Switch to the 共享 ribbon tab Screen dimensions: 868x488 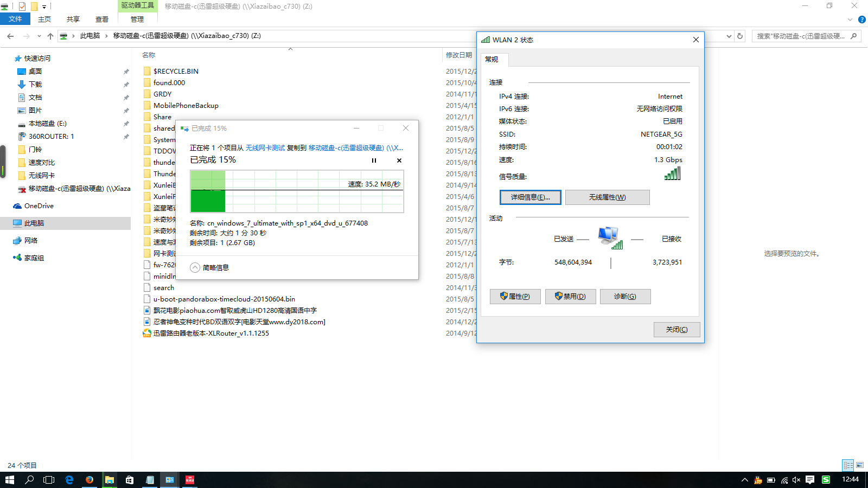73,19
